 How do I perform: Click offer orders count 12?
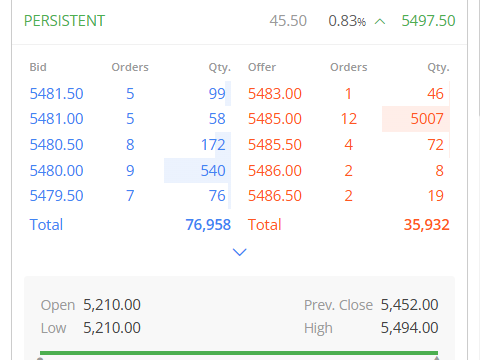pos(349,119)
